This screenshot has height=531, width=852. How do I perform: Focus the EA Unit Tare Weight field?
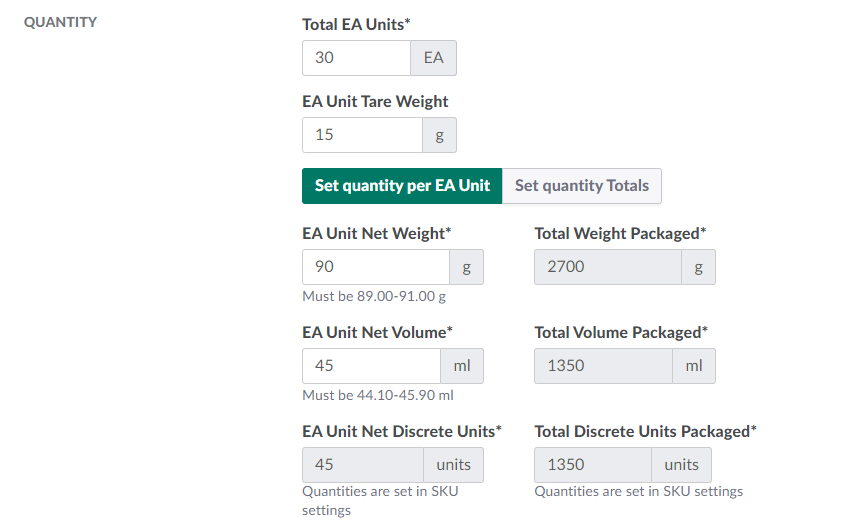coord(362,135)
